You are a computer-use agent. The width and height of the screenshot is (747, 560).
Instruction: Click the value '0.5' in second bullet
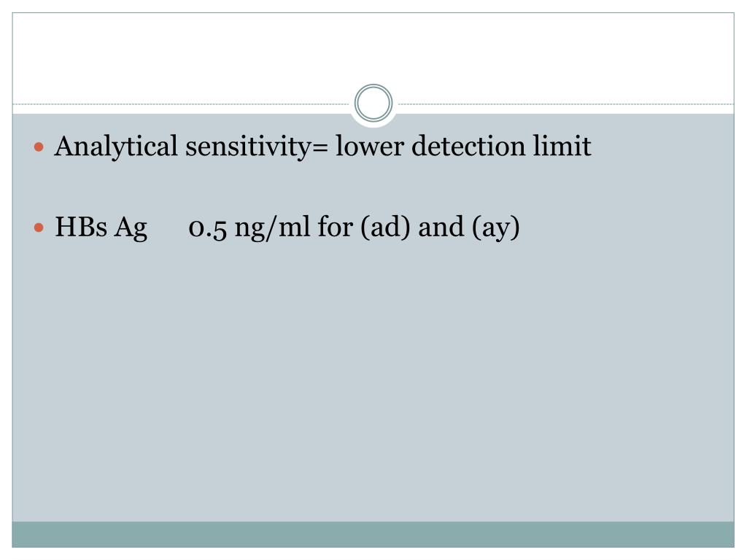coord(208,228)
